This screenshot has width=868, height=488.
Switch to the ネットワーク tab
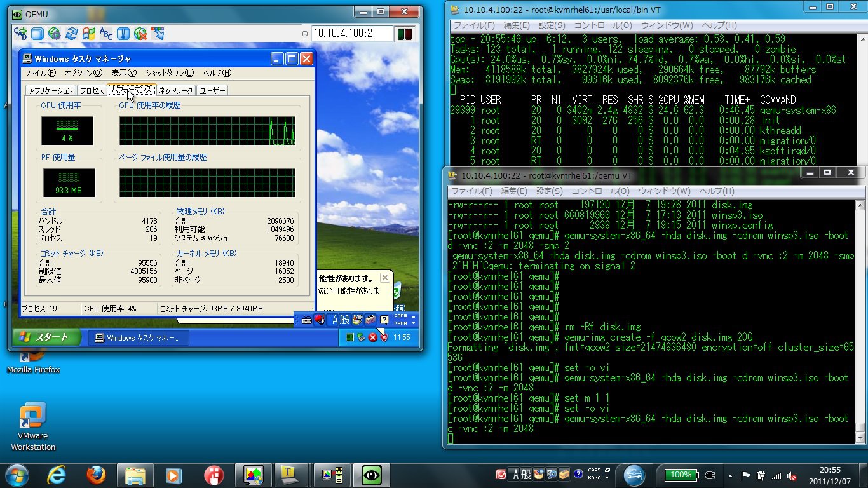[176, 91]
